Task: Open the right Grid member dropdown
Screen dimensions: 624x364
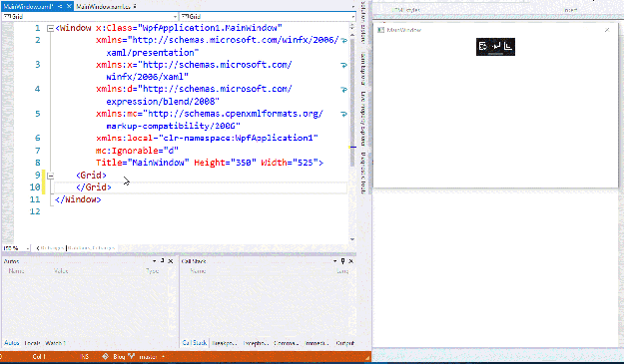Action: click(352, 16)
